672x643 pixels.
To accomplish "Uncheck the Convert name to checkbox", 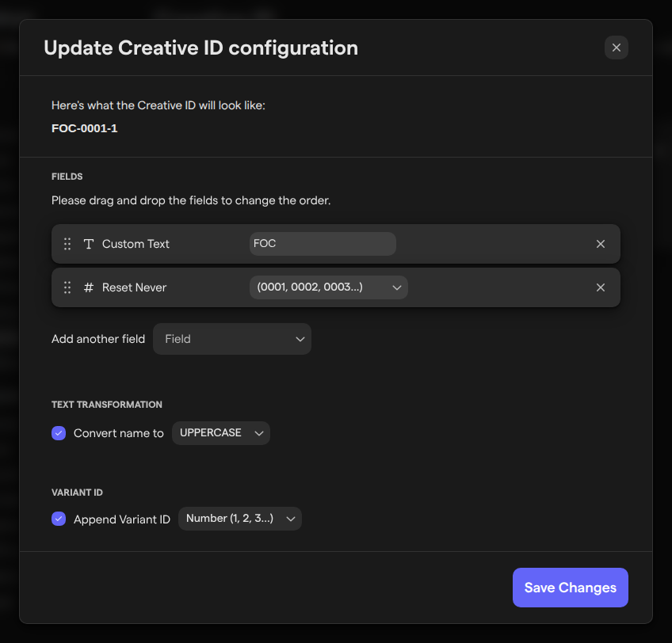I will (x=59, y=433).
